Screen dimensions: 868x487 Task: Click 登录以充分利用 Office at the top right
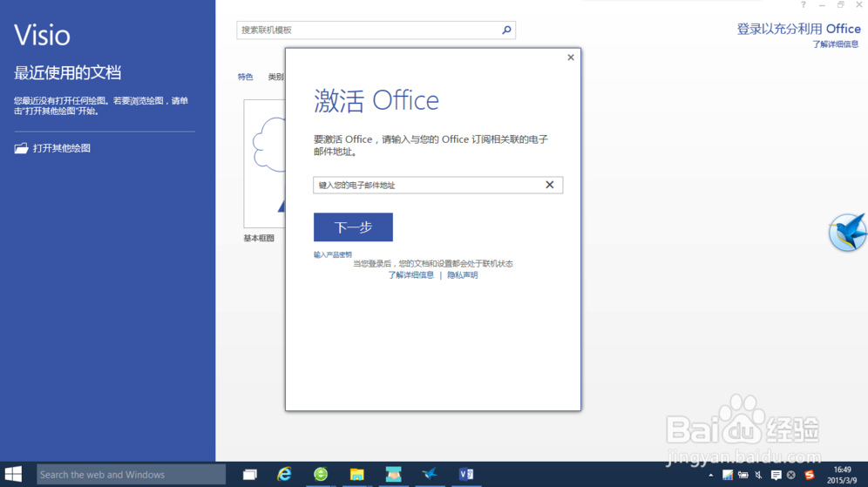click(x=798, y=29)
